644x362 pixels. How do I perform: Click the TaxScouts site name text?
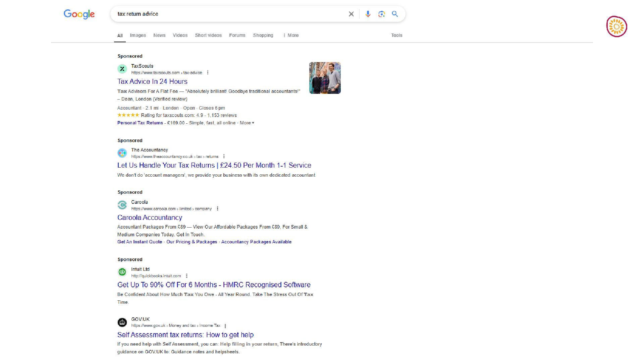[142, 66]
